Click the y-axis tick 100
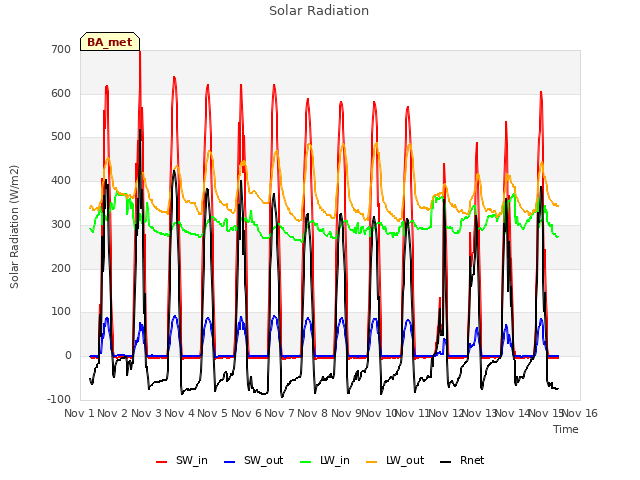The image size is (640, 480). (61, 312)
